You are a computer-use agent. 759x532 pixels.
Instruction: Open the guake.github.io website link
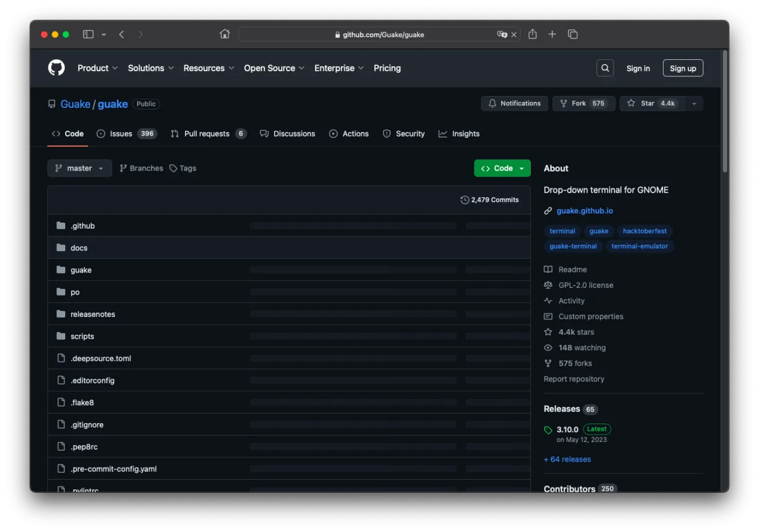[585, 211]
